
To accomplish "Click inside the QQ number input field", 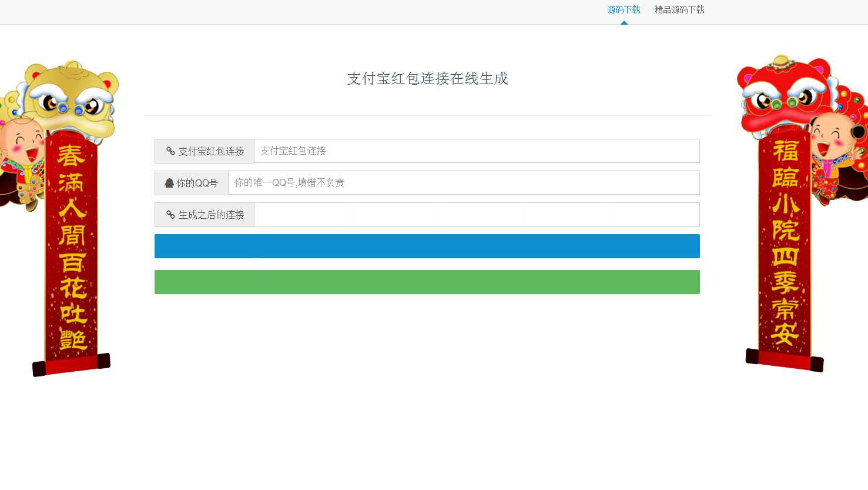I will click(464, 182).
